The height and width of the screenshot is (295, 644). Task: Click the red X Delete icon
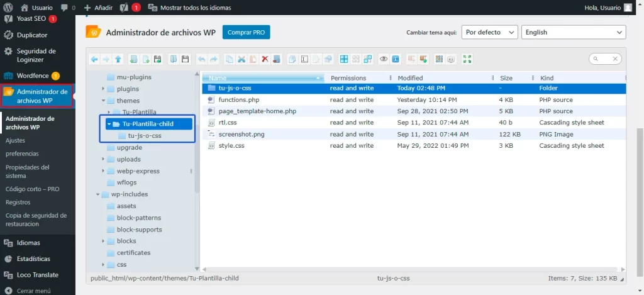(265, 59)
